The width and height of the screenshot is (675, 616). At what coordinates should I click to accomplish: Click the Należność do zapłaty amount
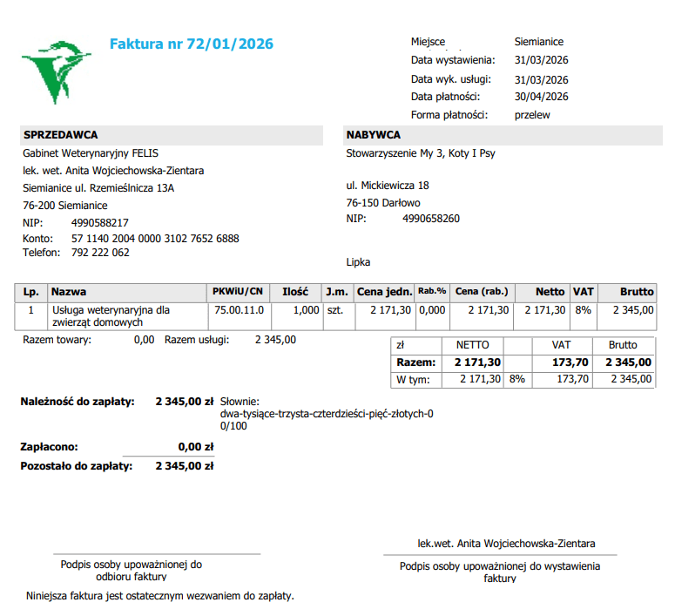click(x=185, y=402)
